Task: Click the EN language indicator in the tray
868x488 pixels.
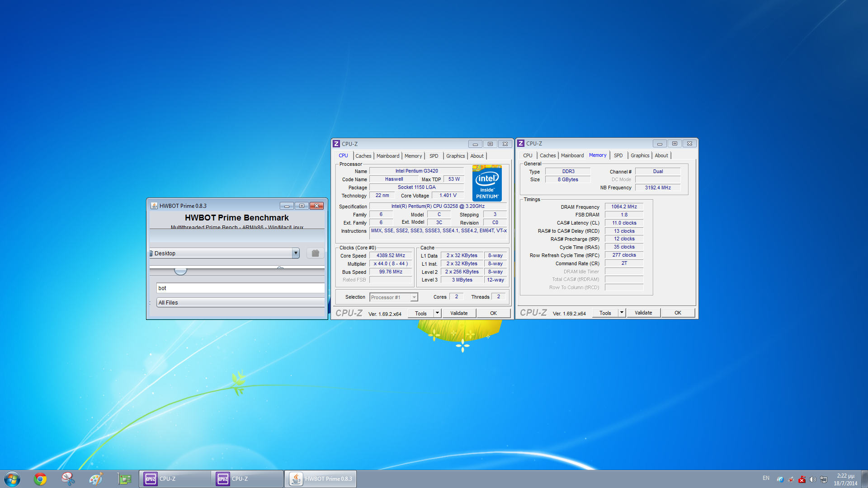Action: tap(766, 478)
